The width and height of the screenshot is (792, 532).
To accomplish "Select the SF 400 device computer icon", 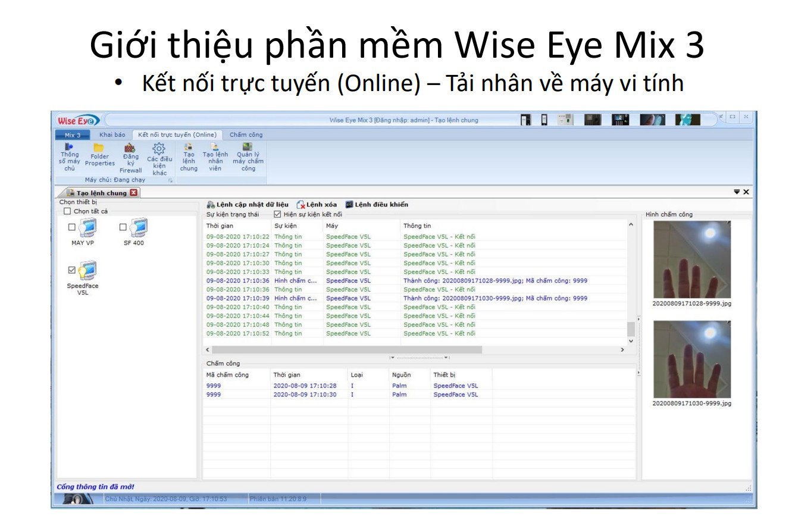I will (x=139, y=228).
